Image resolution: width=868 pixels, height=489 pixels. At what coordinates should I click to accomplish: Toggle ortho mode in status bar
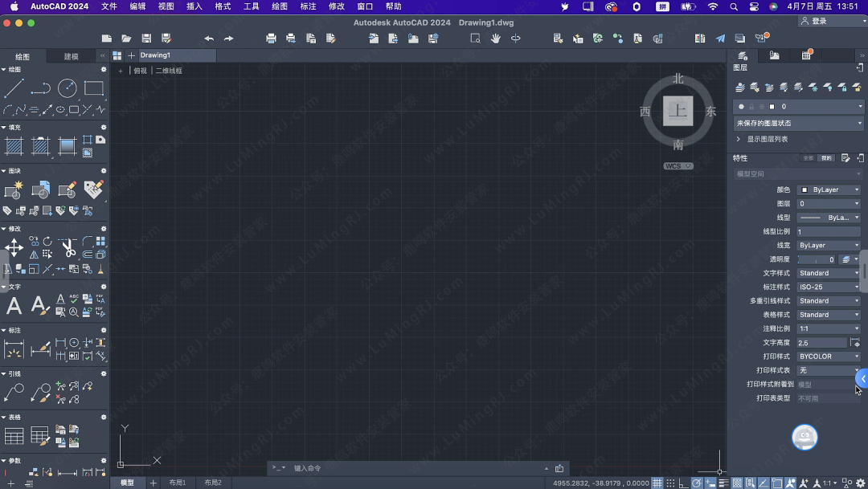684,483
